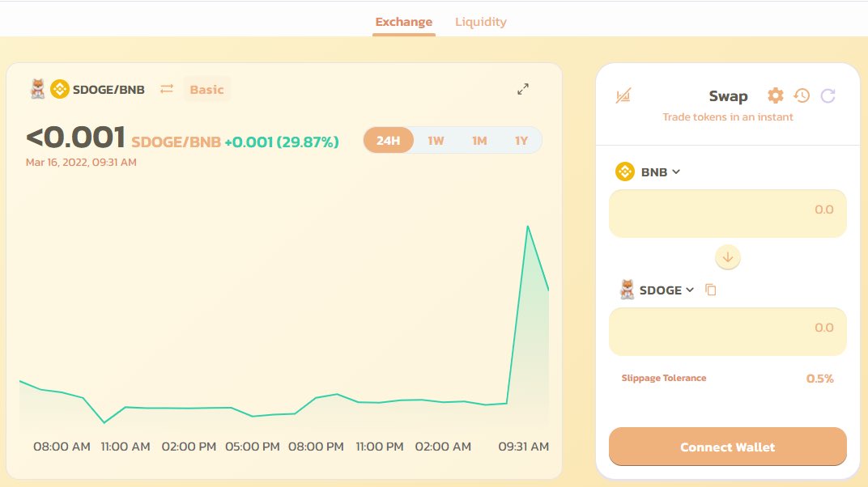The height and width of the screenshot is (487, 868).
Task: Click the <0.001 price value
Action: pyautogui.click(x=76, y=137)
